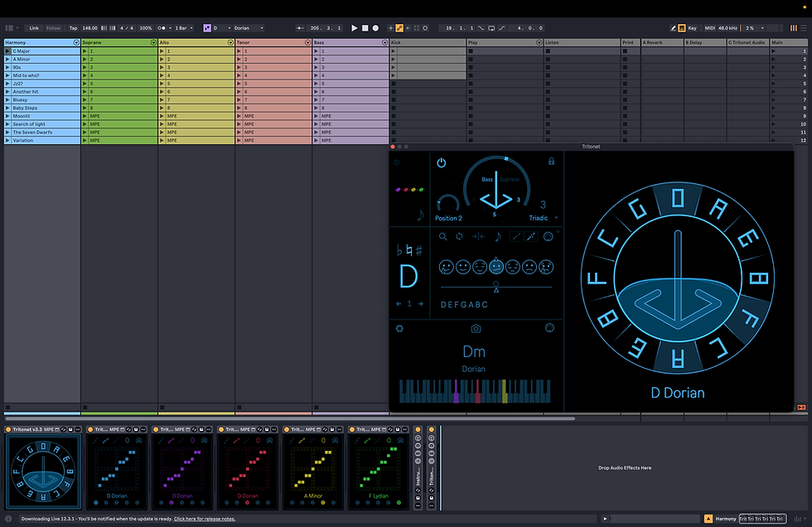
Task: Click the mood slider handle below emojis
Action: [495, 284]
